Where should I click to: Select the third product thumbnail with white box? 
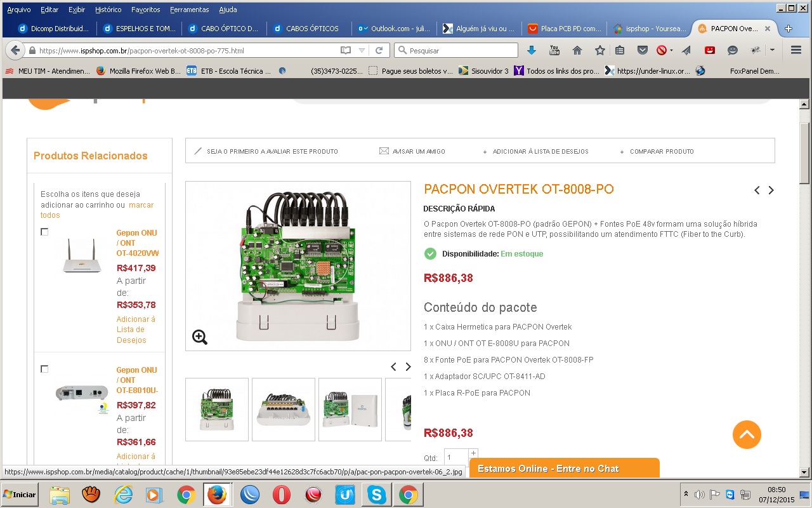point(350,410)
